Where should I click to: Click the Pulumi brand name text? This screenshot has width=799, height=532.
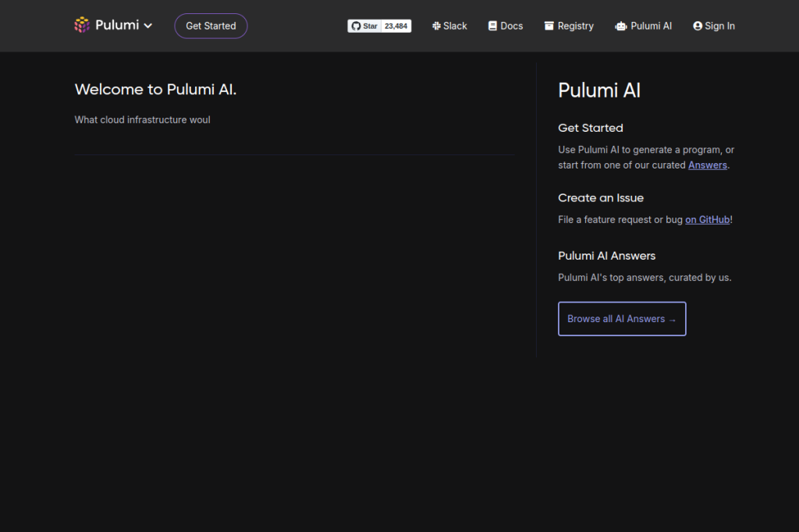tap(117, 25)
